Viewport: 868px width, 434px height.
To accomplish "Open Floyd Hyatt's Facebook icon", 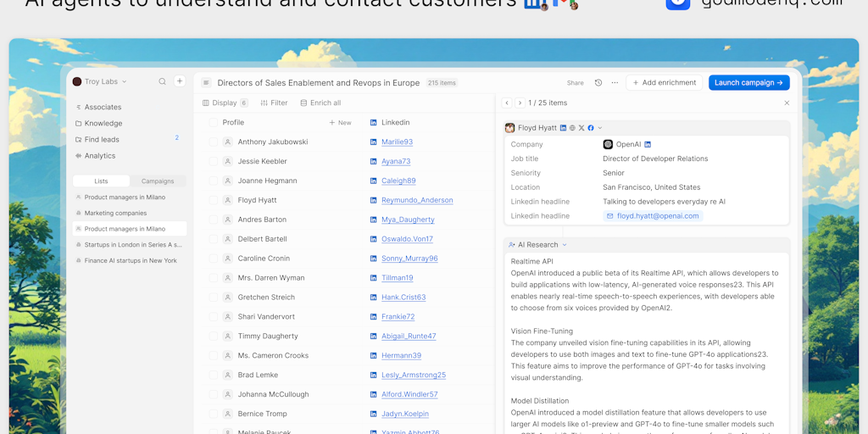I will (591, 128).
